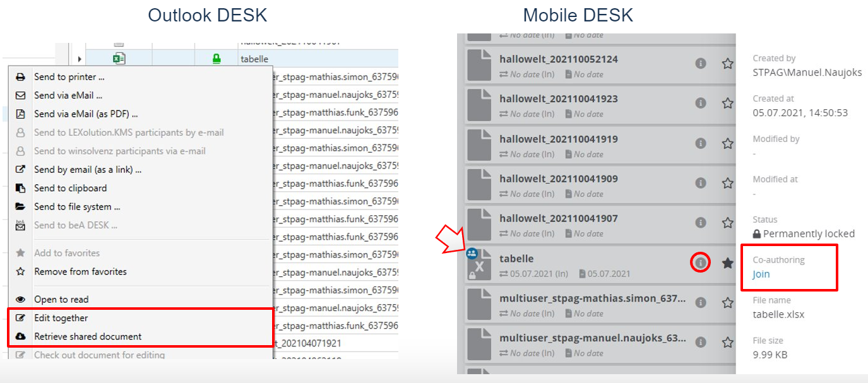The image size is (868, 383).
Task: Click '9.99 KB' file size value
Action: (x=770, y=355)
